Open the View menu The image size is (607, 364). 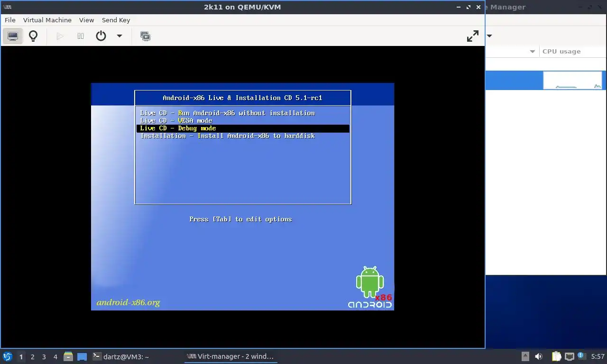tap(86, 20)
